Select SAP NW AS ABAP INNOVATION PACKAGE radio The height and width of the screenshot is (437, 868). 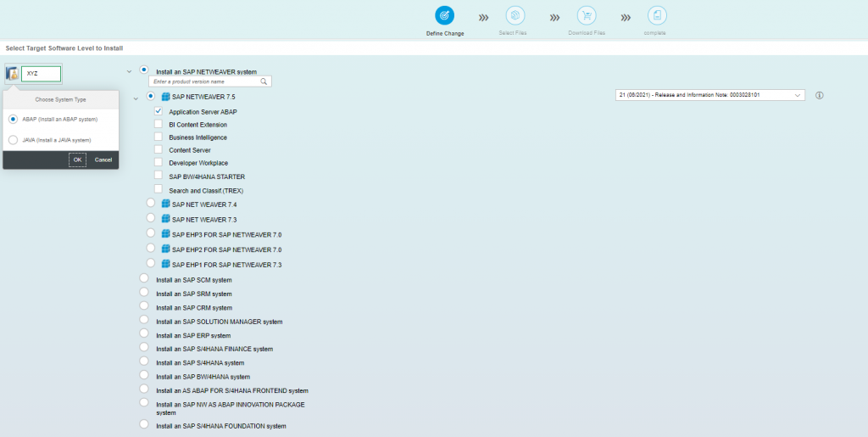pos(144,402)
